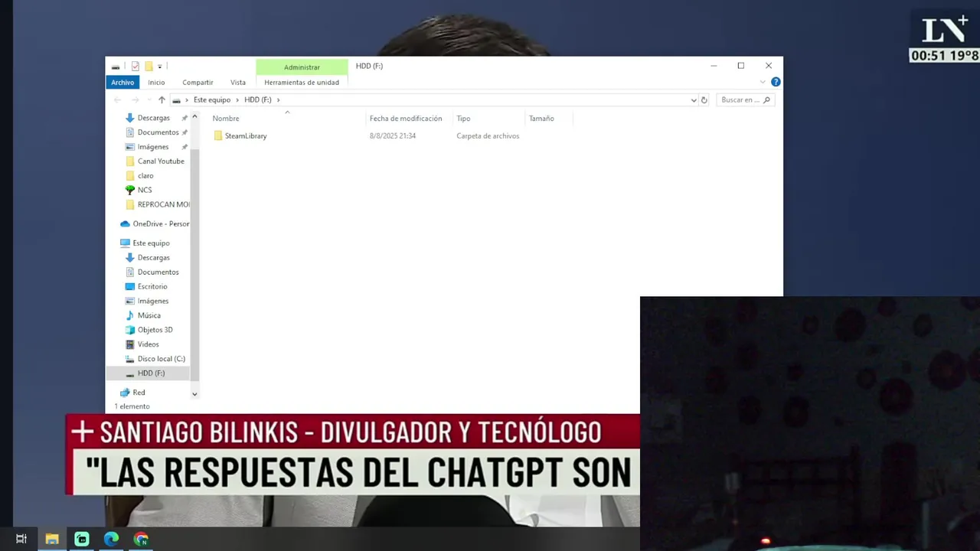Sort by the Tipo column header
The height and width of the screenshot is (551, 980).
click(463, 119)
